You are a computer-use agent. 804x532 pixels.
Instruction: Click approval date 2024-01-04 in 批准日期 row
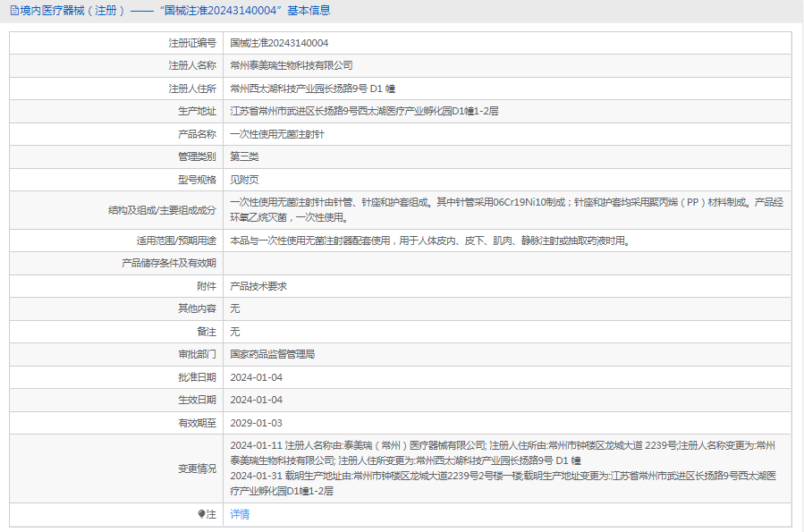256,377
